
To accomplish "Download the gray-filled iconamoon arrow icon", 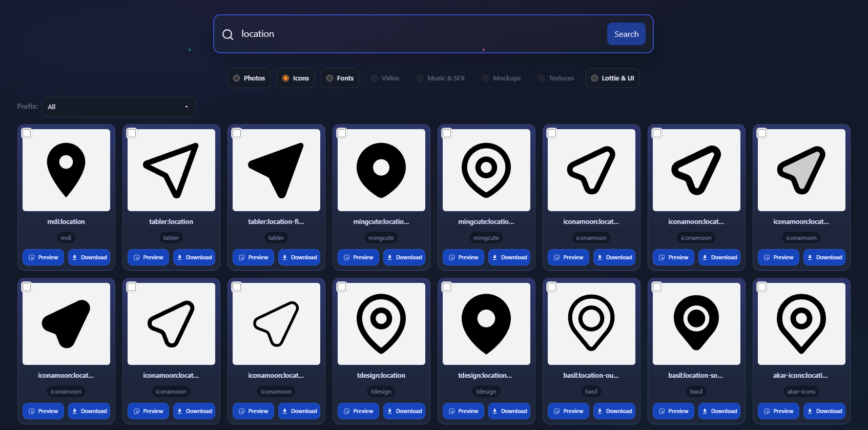I will click(824, 257).
